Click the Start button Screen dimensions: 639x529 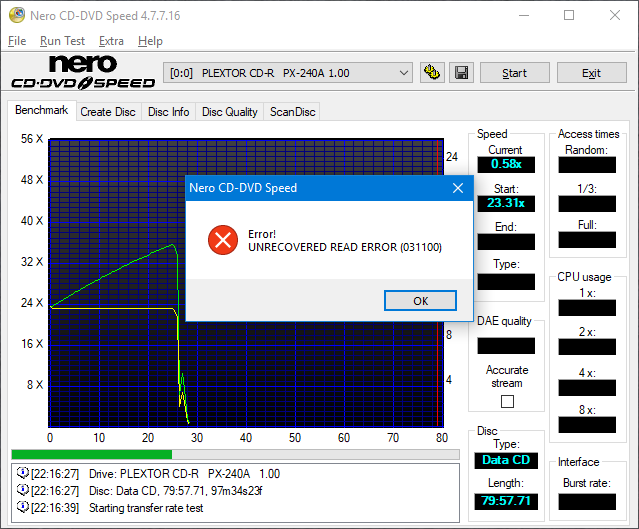click(x=514, y=73)
